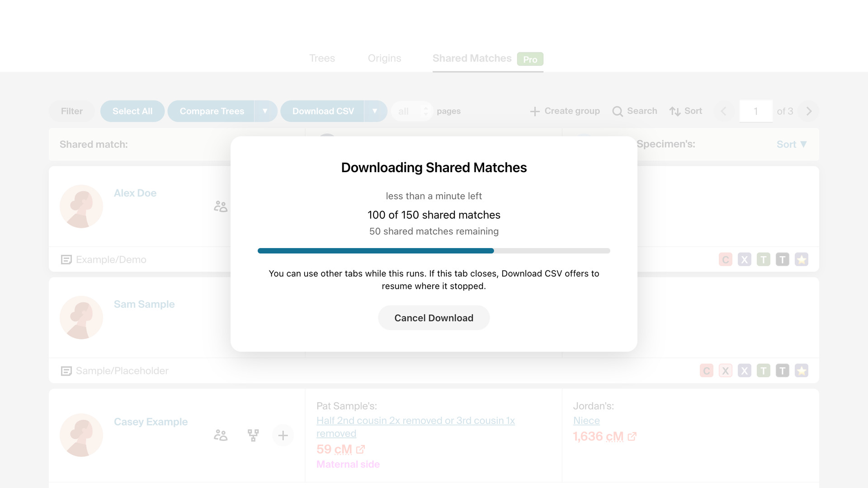868x488 pixels.
Task: Click Download CSV button
Action: pos(322,111)
